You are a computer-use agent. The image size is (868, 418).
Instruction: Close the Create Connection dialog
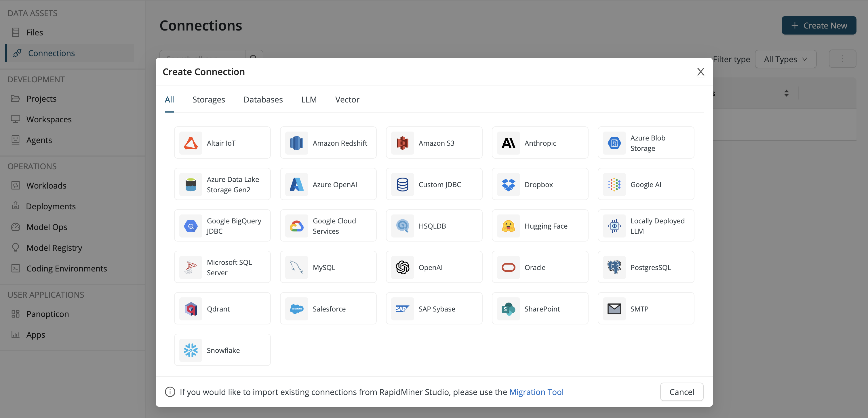click(700, 72)
